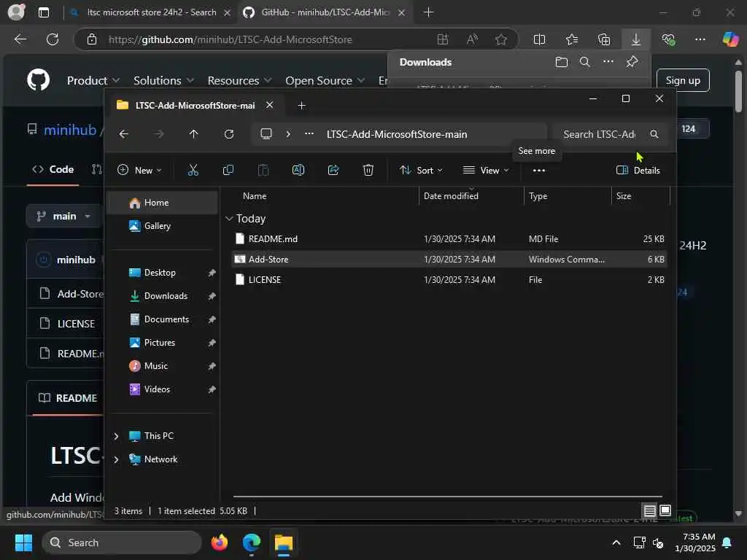Image resolution: width=747 pixels, height=560 pixels.
Task: Pin the Downloads popup
Action: pos(632,62)
